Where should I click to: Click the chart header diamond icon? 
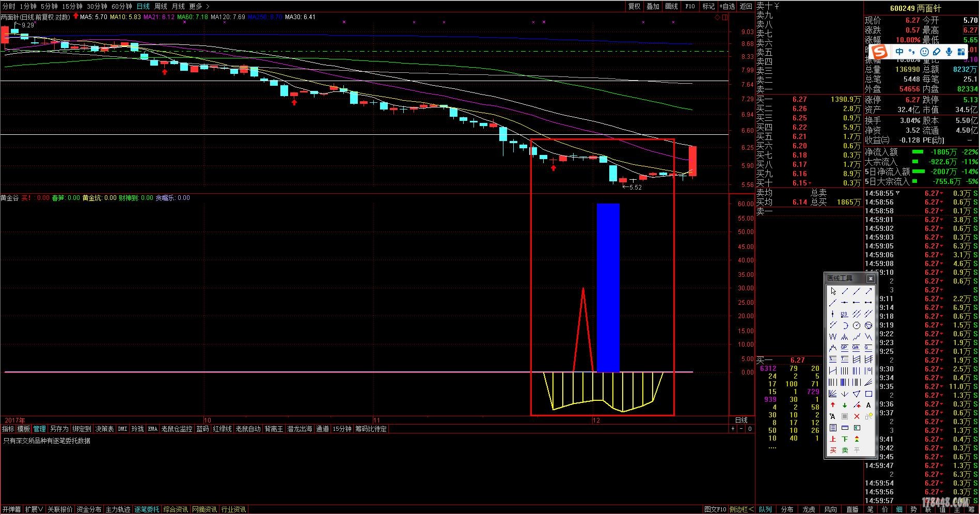click(717, 17)
